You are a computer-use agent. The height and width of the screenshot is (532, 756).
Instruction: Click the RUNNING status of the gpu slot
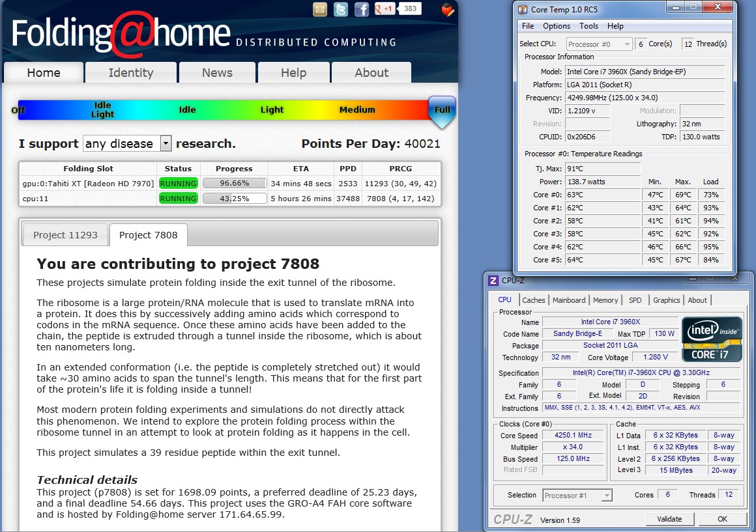click(x=178, y=184)
